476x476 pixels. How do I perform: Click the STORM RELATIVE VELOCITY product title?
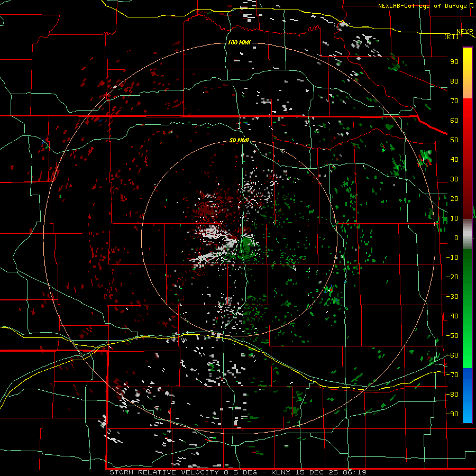tap(164, 472)
